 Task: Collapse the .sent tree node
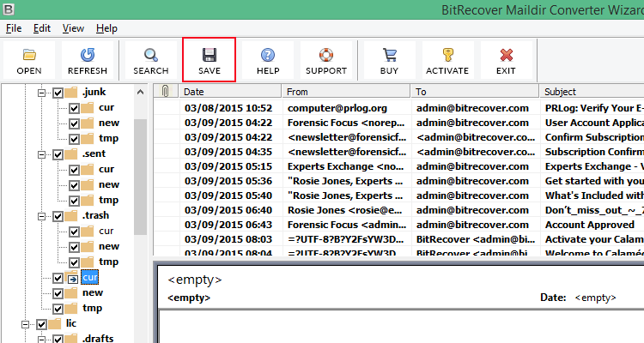click(x=41, y=154)
